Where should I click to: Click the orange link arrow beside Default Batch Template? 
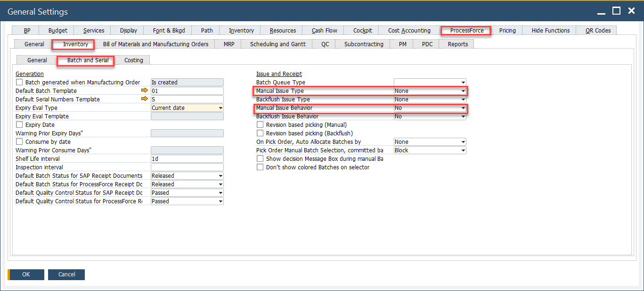145,90
